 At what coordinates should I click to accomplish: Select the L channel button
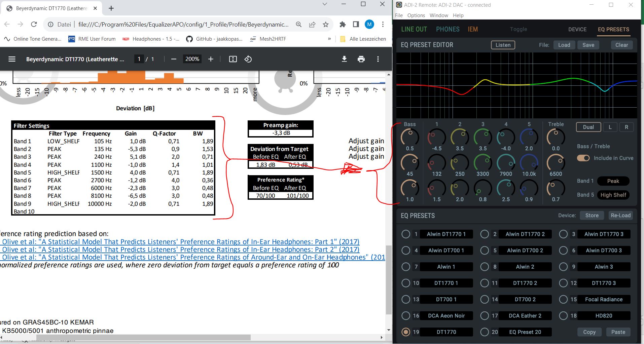pos(610,127)
